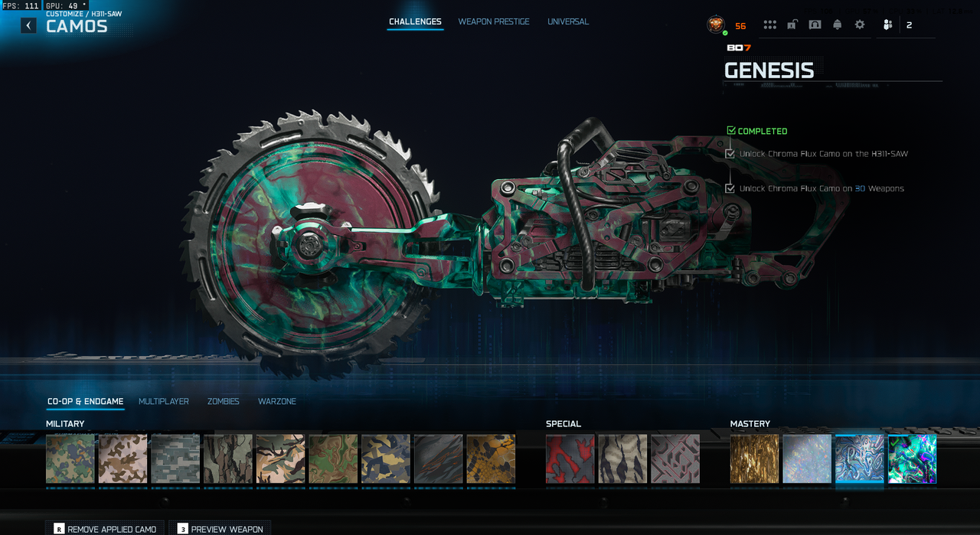
Task: Switch to the Universal tab
Action: (x=568, y=21)
